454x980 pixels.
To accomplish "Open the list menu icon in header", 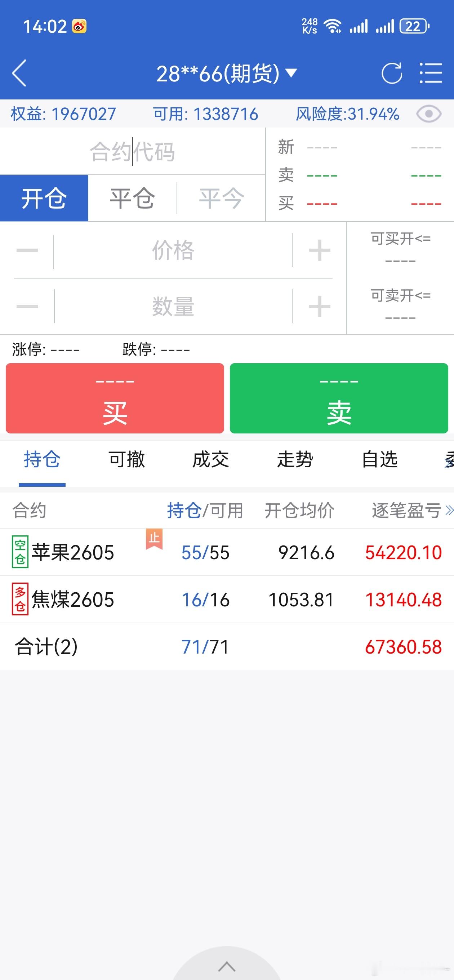I will pyautogui.click(x=431, y=73).
